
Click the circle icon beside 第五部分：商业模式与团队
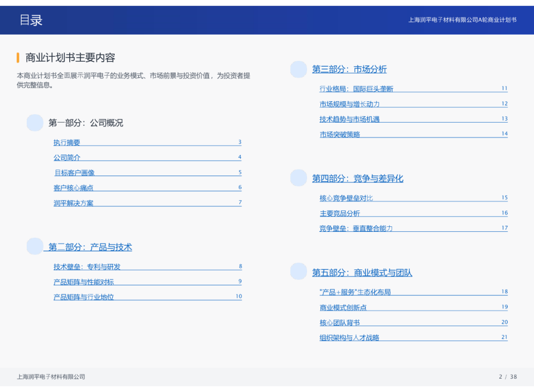pyautogui.click(x=298, y=271)
